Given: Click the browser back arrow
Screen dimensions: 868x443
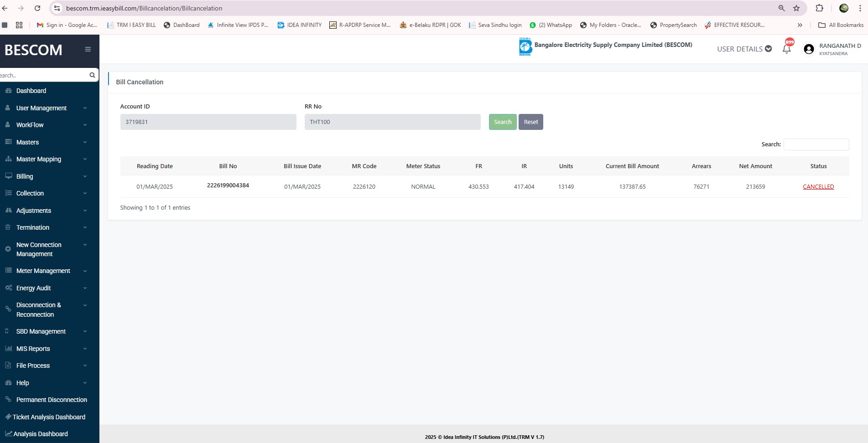Looking at the screenshot, I should pos(5,8).
